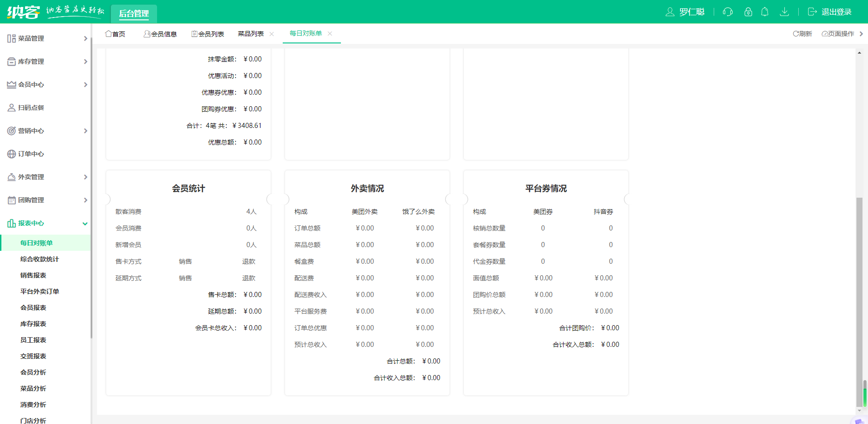This screenshot has height=424, width=868.
Task: Switch to the 会员列表 tab
Action: click(x=208, y=34)
